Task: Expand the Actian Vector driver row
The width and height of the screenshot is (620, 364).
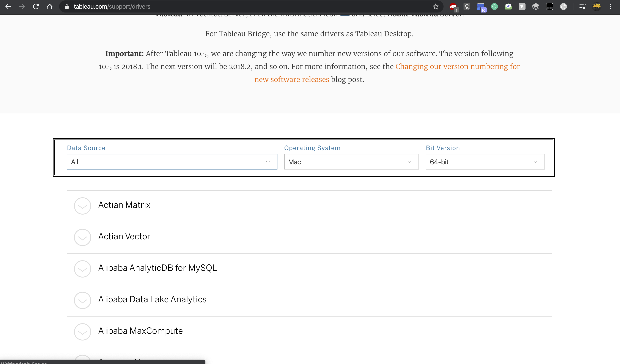Action: [82, 237]
